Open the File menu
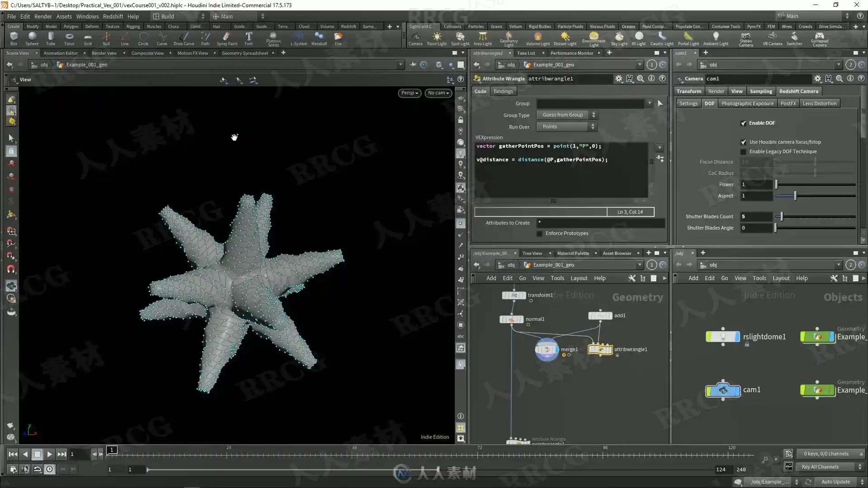This screenshot has height=488, width=868. [11, 16]
